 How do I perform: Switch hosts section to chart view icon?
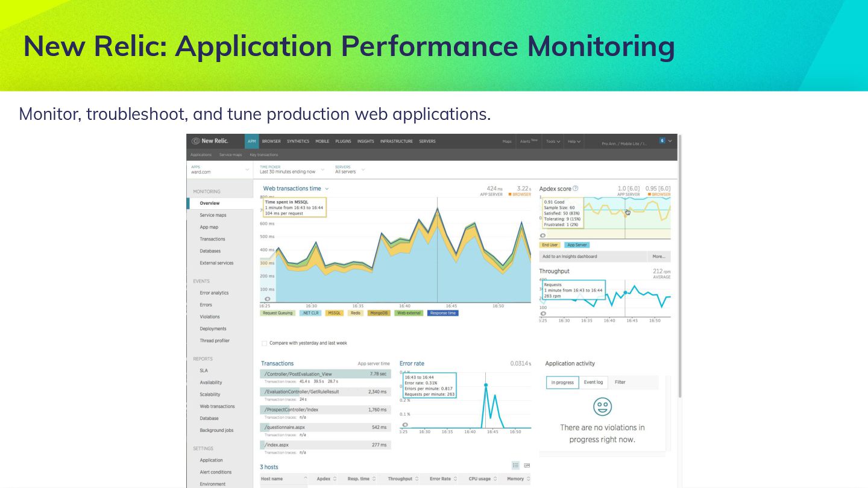pyautogui.click(x=527, y=465)
